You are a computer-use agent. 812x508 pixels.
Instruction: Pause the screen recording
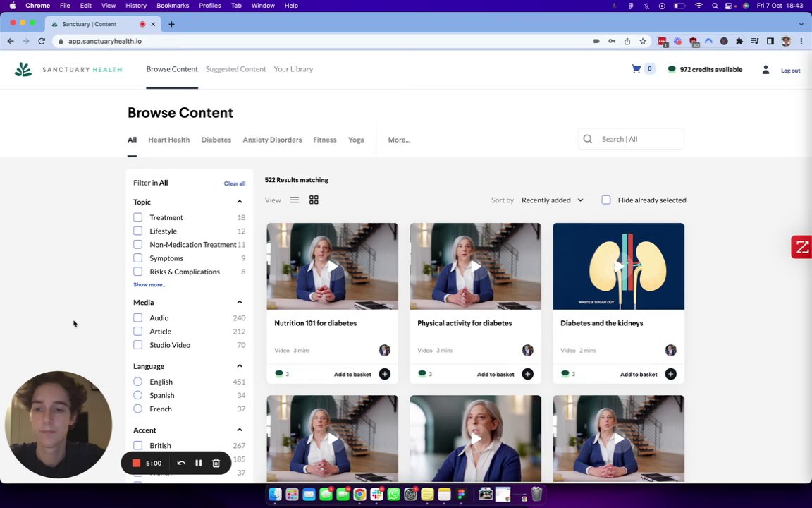[198, 463]
